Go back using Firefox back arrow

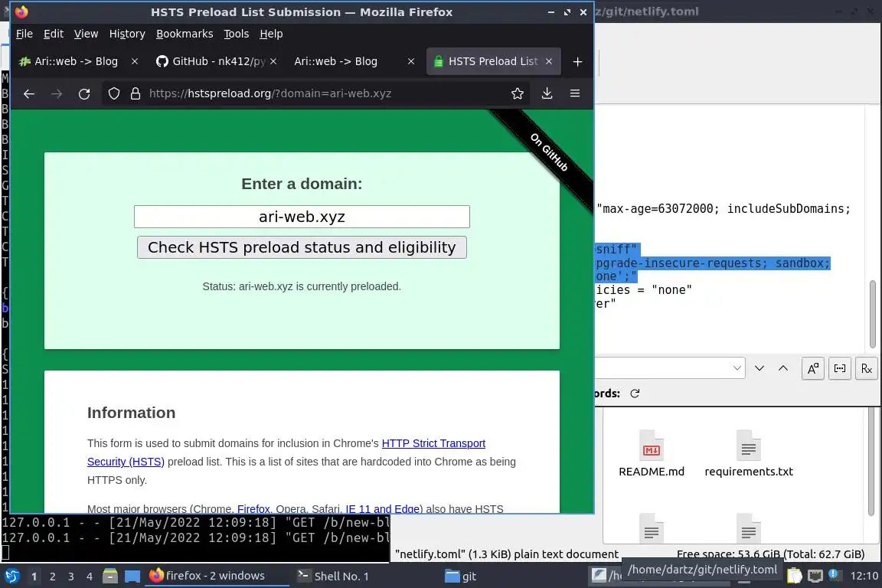29,94
